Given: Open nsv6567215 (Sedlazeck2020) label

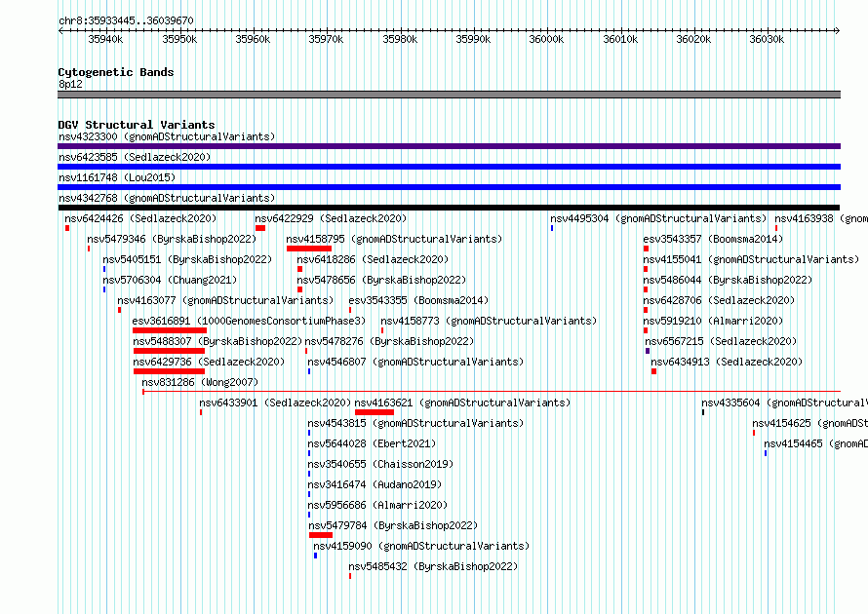Looking at the screenshot, I should point(721,341).
